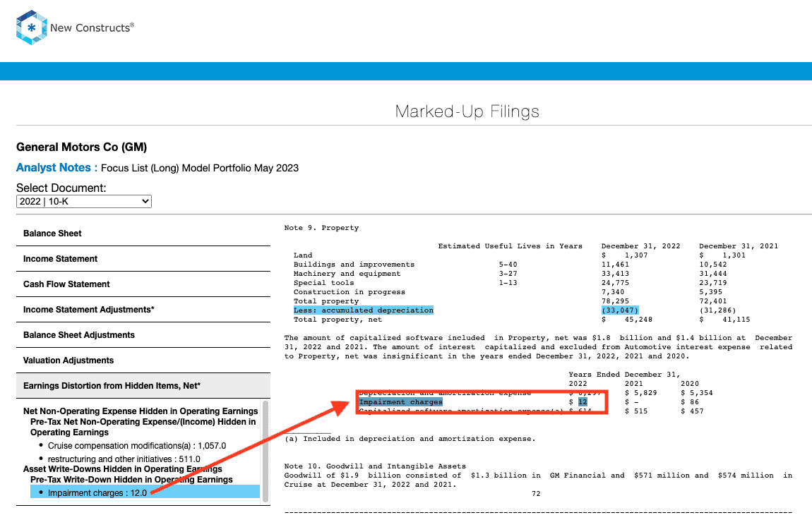
Task: Click footnote '(a) Included in depreciation and amortization expense.'
Action: coord(410,439)
